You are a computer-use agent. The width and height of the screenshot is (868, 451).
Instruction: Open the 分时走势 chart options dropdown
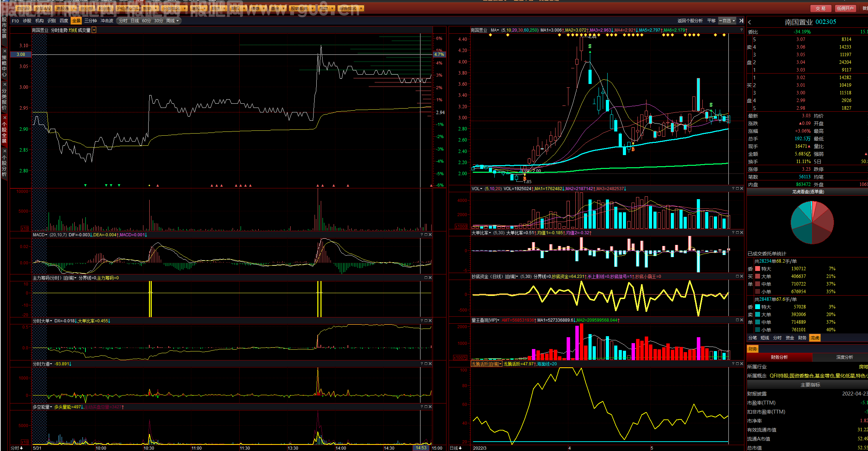(94, 30)
